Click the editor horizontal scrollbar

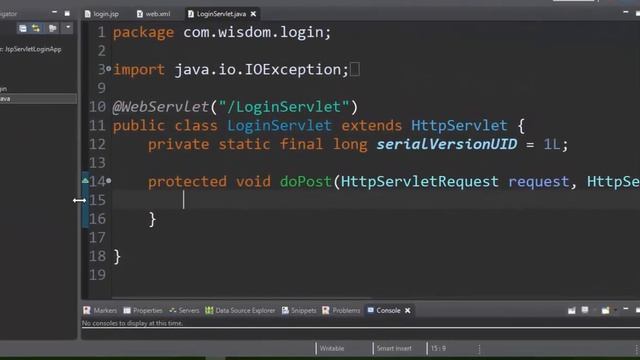coord(241,298)
